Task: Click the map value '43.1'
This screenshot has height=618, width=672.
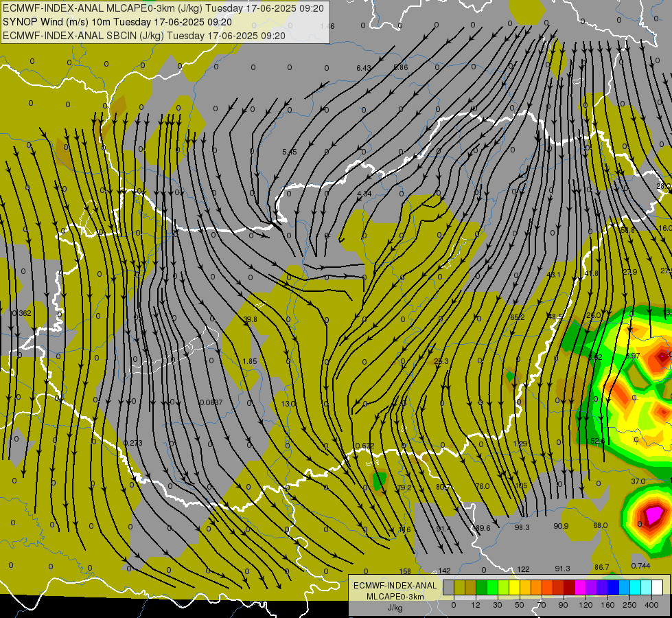Action: pos(554,275)
